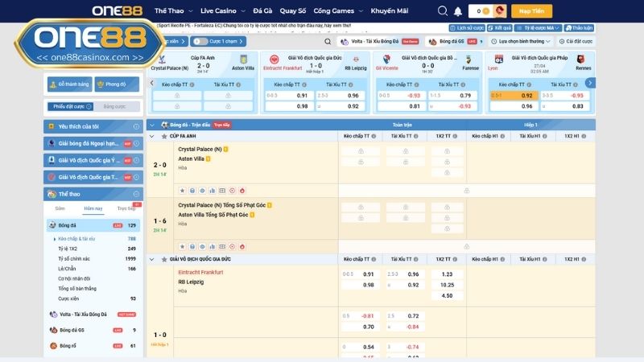Collapse the Thể thao sidebar panel
The image size is (644, 362).
point(136,194)
